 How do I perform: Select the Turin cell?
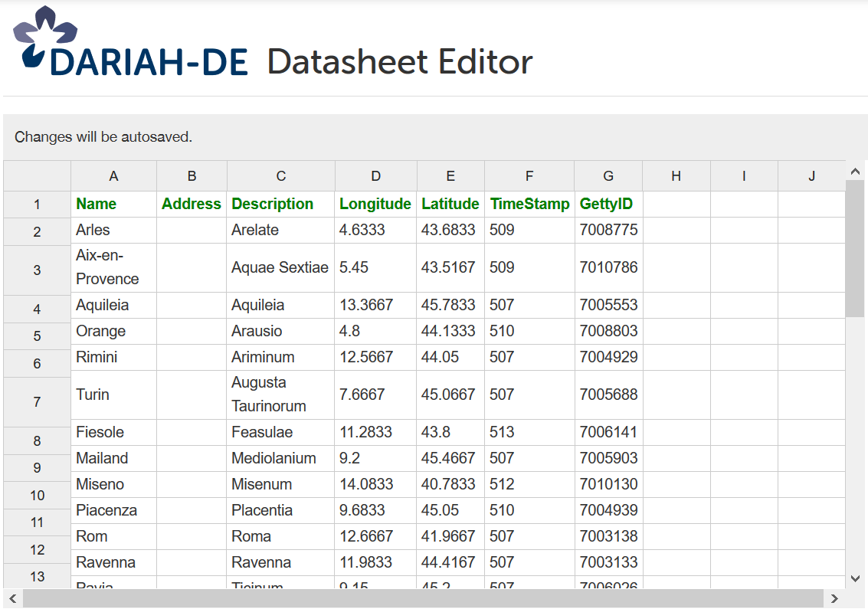click(x=113, y=395)
